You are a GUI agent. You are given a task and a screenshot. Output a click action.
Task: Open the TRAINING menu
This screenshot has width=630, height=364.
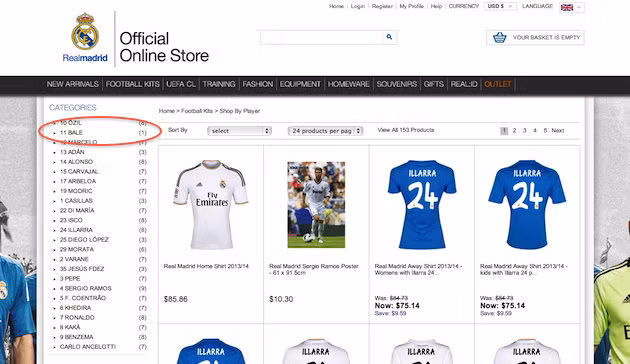[x=219, y=84]
